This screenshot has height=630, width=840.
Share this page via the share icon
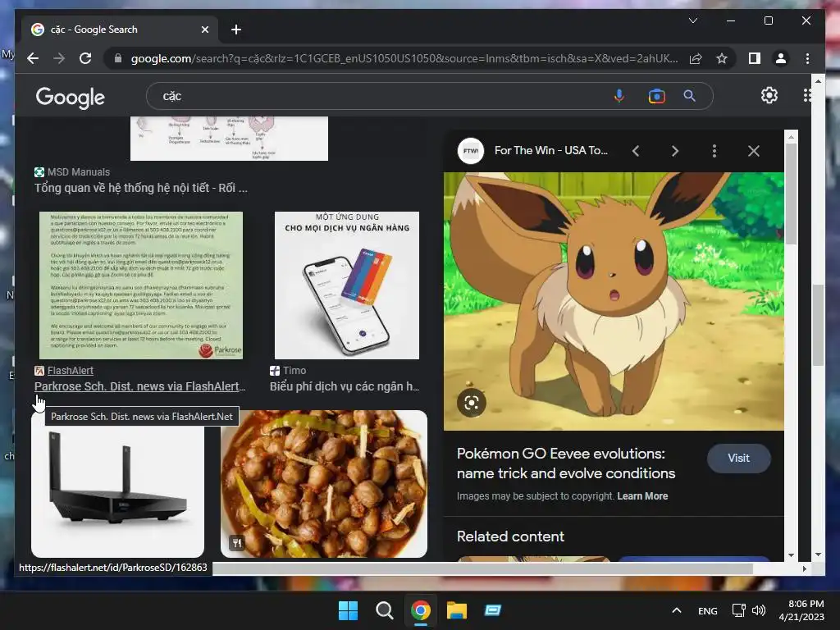696,58
